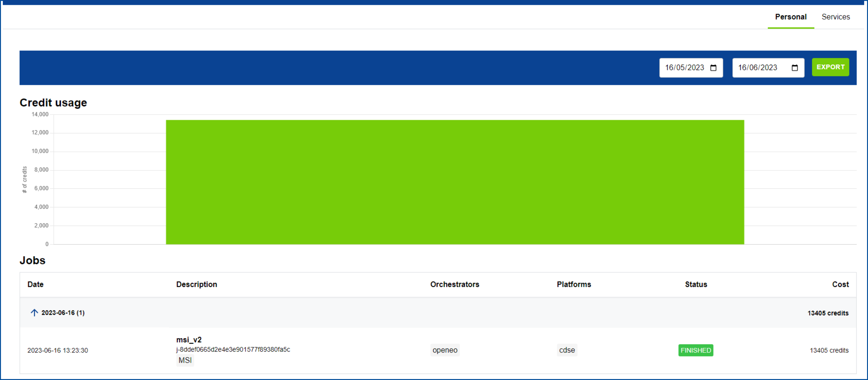Click the Description column header

click(196, 284)
